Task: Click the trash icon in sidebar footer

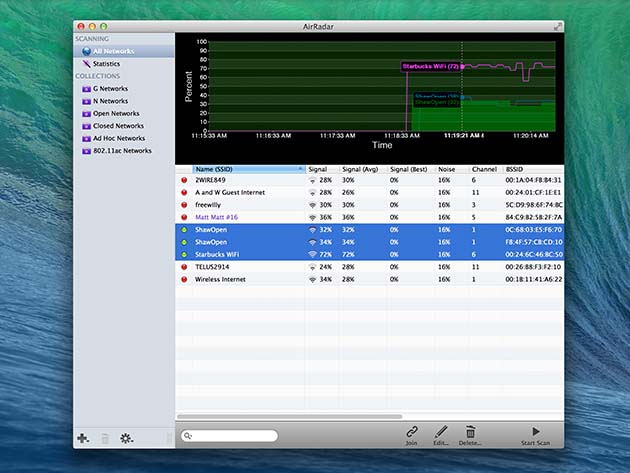Action: [x=105, y=438]
